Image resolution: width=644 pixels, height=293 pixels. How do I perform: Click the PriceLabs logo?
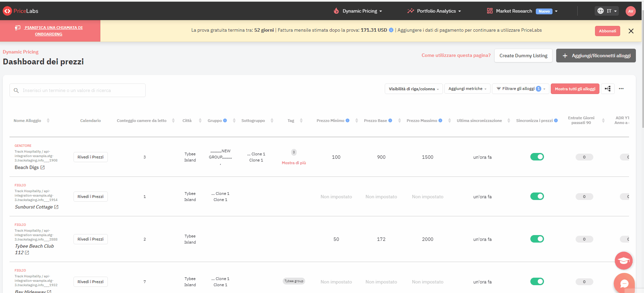point(20,11)
